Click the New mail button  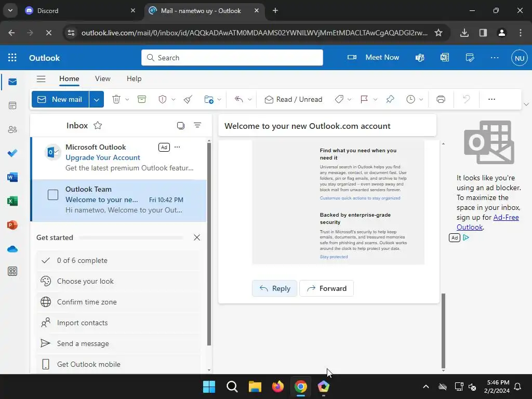(x=60, y=99)
